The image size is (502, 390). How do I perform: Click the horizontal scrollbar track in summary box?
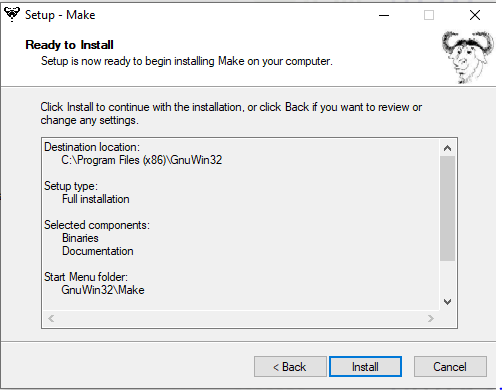point(241,318)
